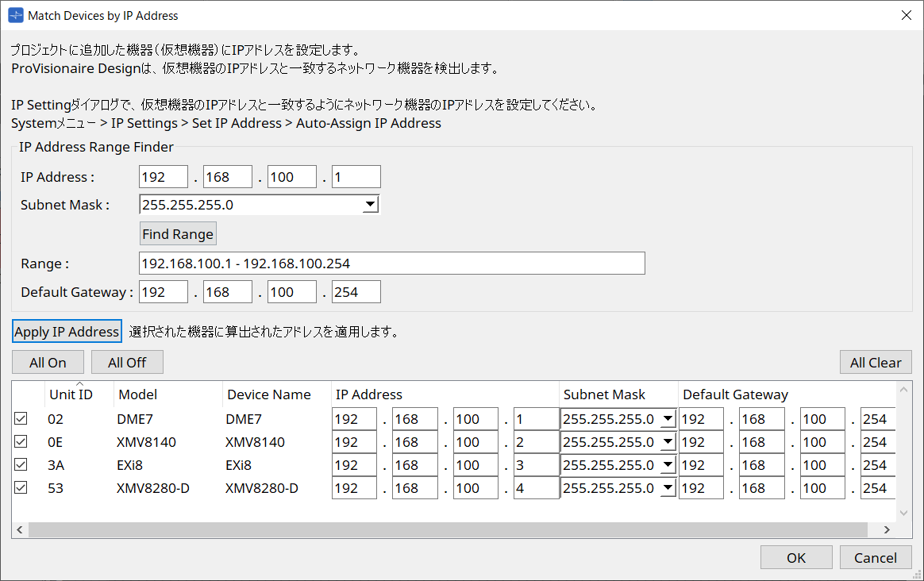Viewport: 924px width, 581px height.
Task: Click the last octet 254 of Range Finder Default Gateway
Action: coord(356,291)
